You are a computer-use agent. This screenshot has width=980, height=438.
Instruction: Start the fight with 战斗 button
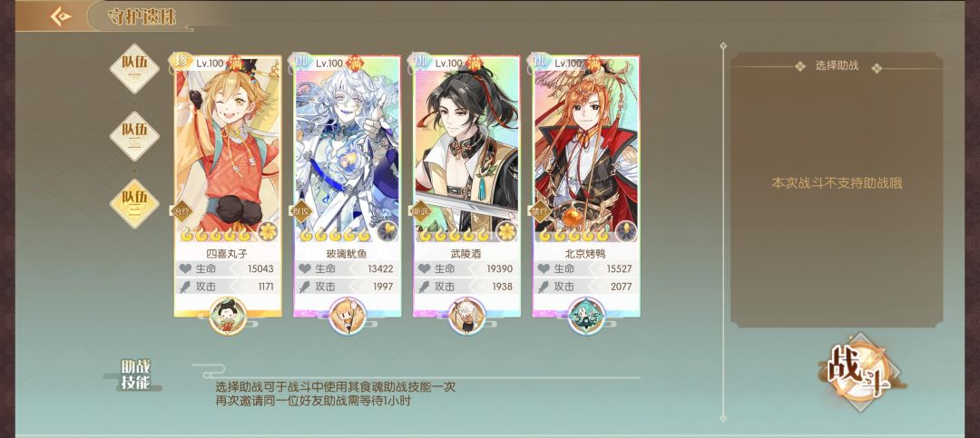tap(860, 373)
